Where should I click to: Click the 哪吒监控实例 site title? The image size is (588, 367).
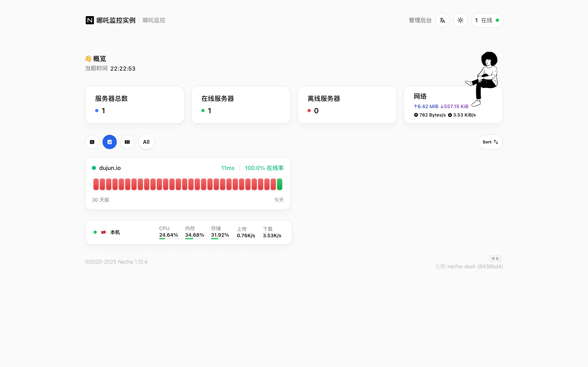click(x=116, y=20)
